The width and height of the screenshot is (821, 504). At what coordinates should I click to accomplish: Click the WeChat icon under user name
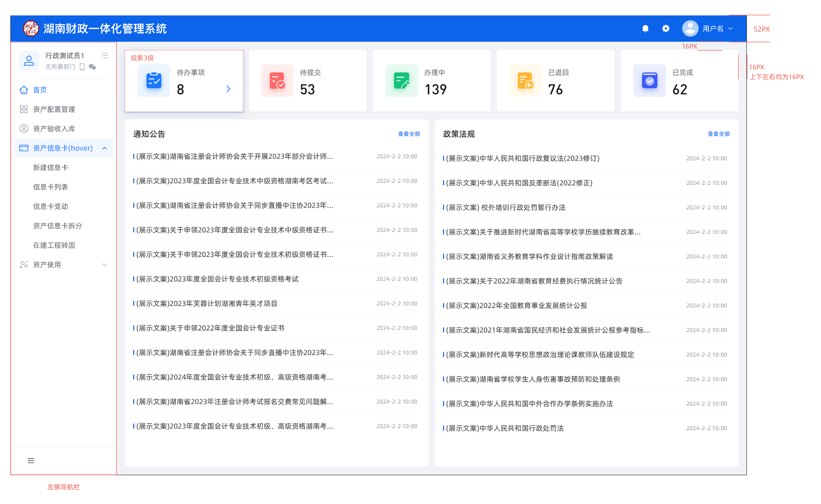tap(92, 67)
